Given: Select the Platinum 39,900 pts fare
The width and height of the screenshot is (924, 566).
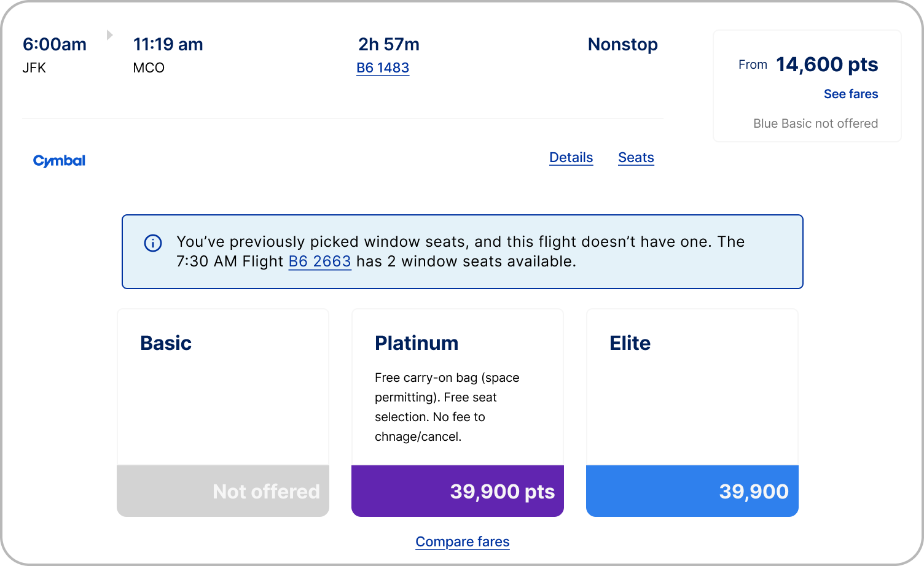Looking at the screenshot, I should tap(458, 491).
